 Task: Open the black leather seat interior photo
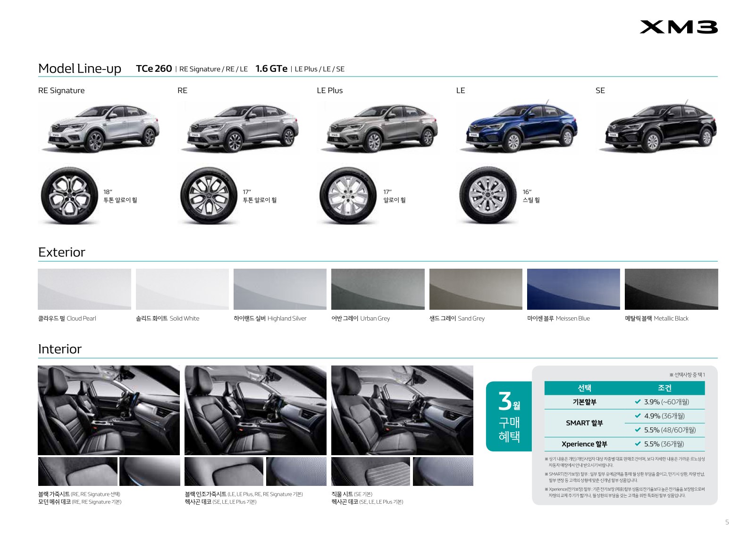[109, 410]
